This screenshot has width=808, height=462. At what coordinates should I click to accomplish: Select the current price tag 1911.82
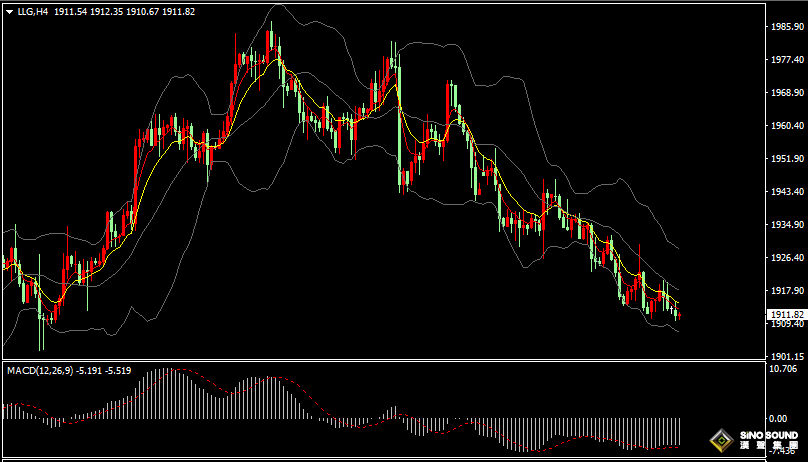tap(787, 314)
